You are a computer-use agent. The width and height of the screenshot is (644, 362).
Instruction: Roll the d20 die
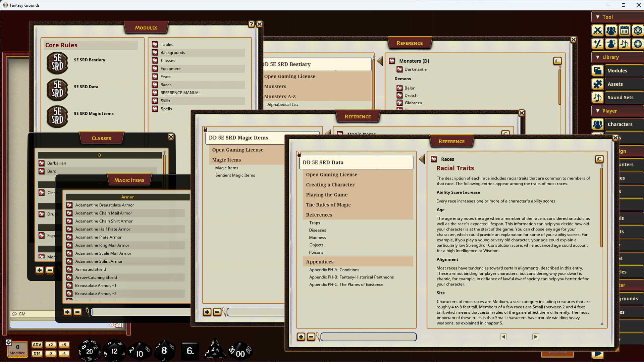click(89, 351)
